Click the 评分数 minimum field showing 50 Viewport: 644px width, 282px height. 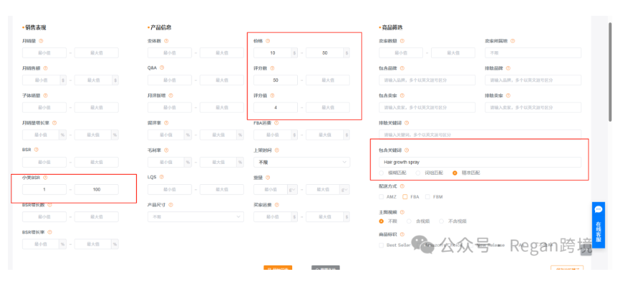tap(276, 80)
